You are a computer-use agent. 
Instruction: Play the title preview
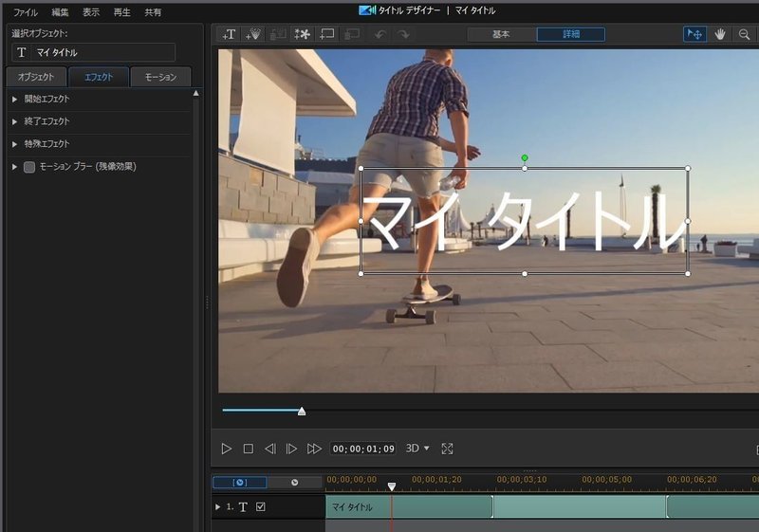[x=226, y=449]
